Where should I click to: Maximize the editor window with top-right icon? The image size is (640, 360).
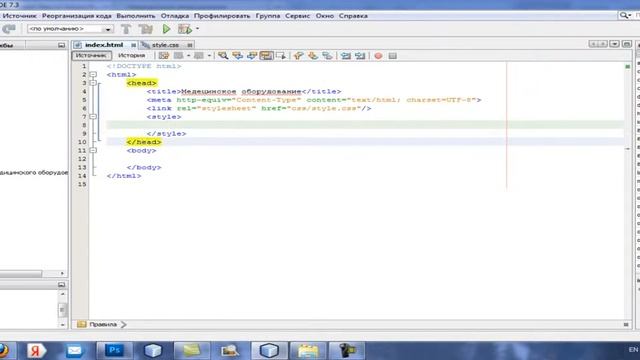click(x=627, y=44)
